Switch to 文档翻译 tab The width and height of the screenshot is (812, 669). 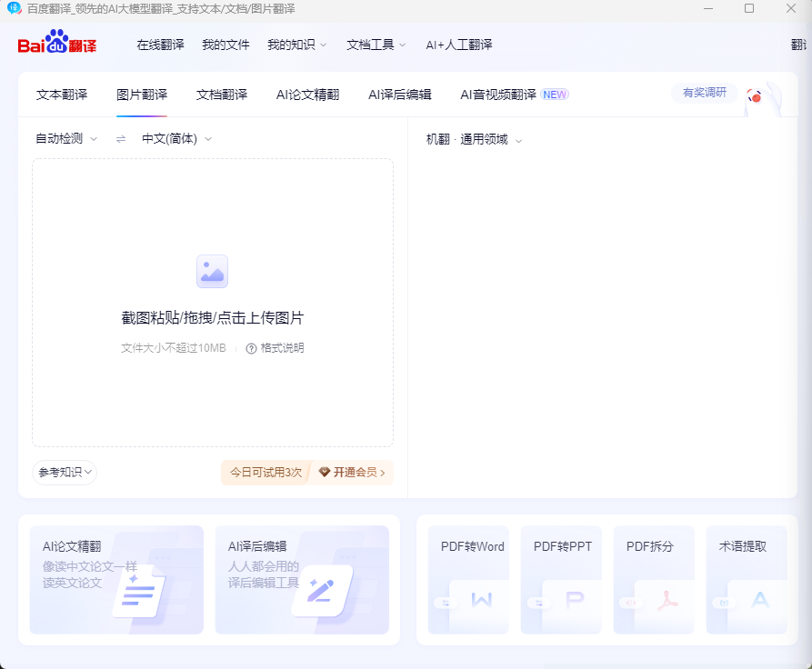pos(222,95)
